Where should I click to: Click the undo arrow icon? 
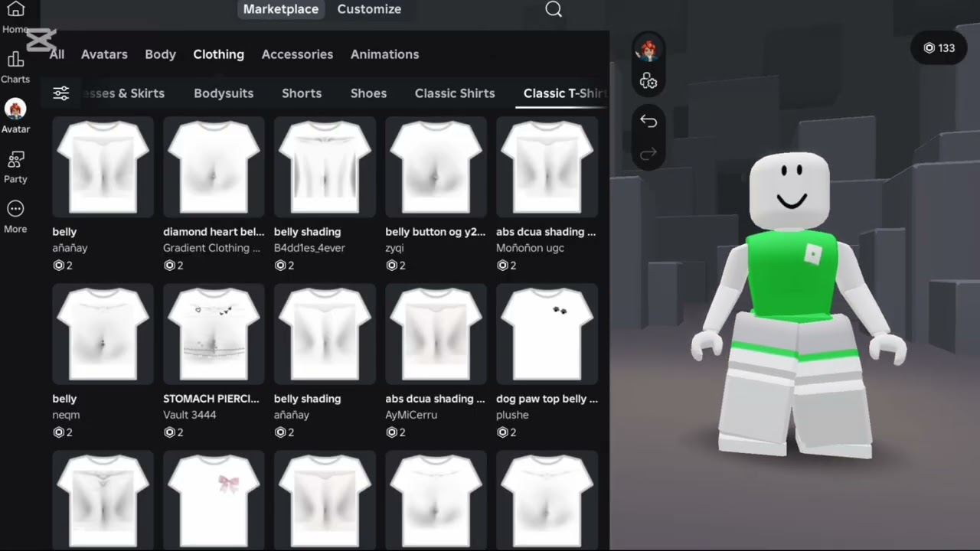tap(648, 121)
